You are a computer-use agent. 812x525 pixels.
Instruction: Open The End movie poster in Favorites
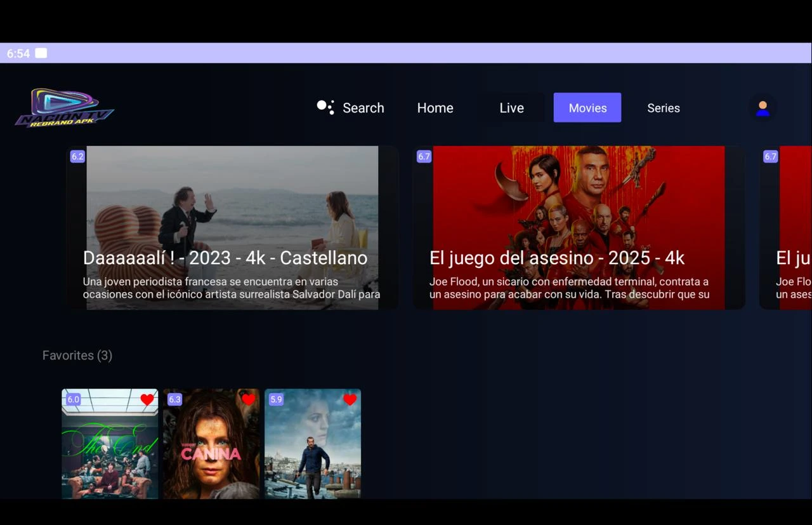click(x=110, y=444)
